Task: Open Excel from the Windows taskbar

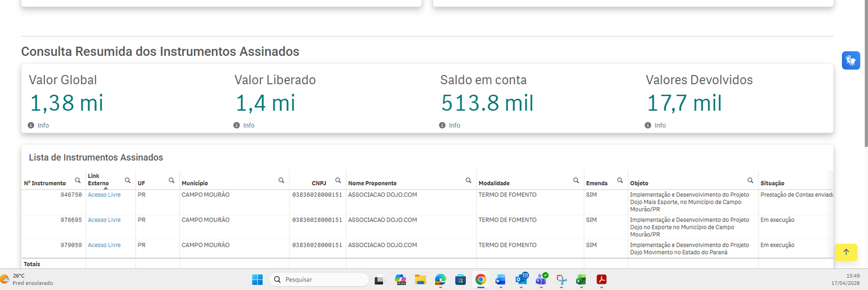Action: [581, 280]
